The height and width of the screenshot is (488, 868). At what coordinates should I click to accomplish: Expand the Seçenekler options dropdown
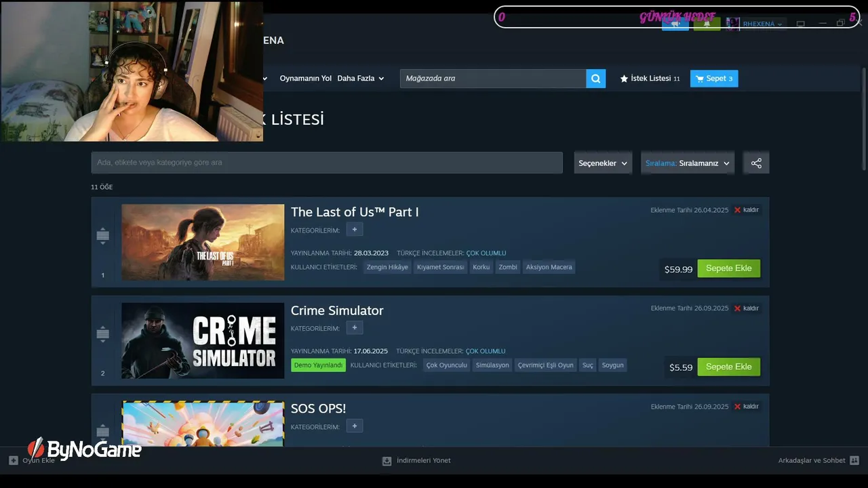tap(603, 163)
